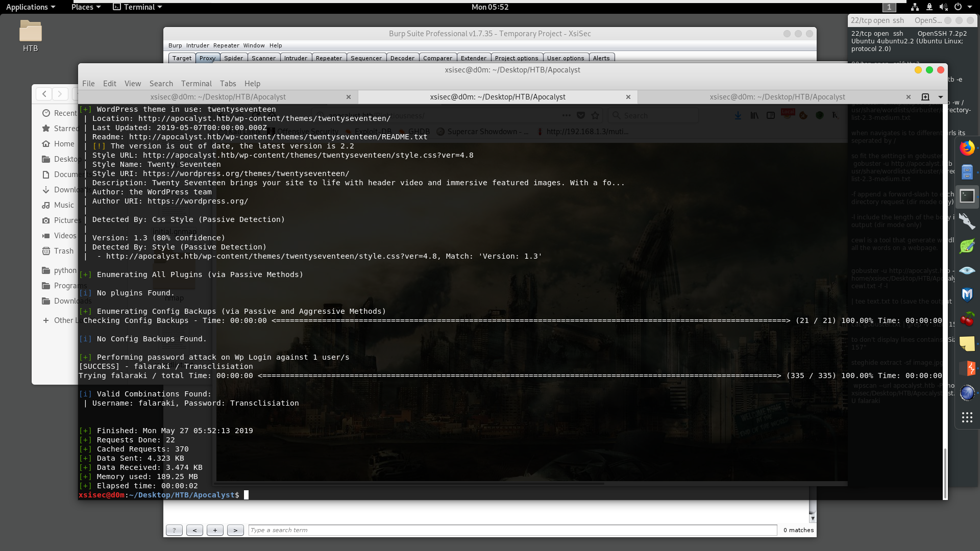
Task: Add a new terminal tab
Action: pos(925,97)
